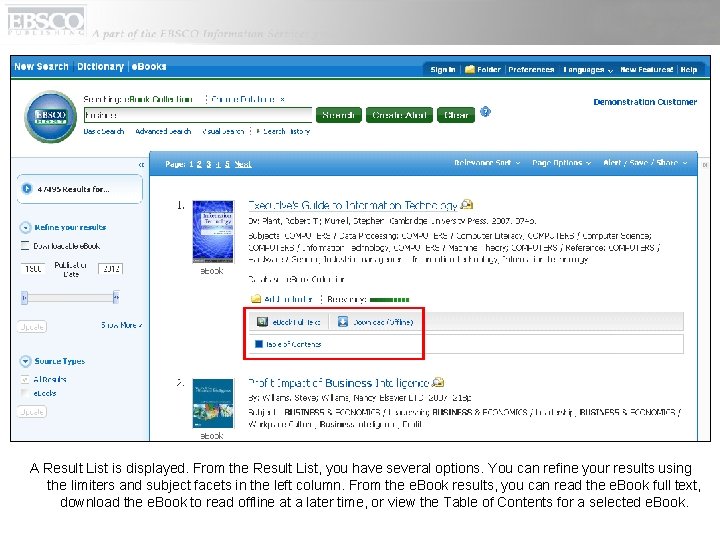Click Update button under date slider

pos(32,326)
